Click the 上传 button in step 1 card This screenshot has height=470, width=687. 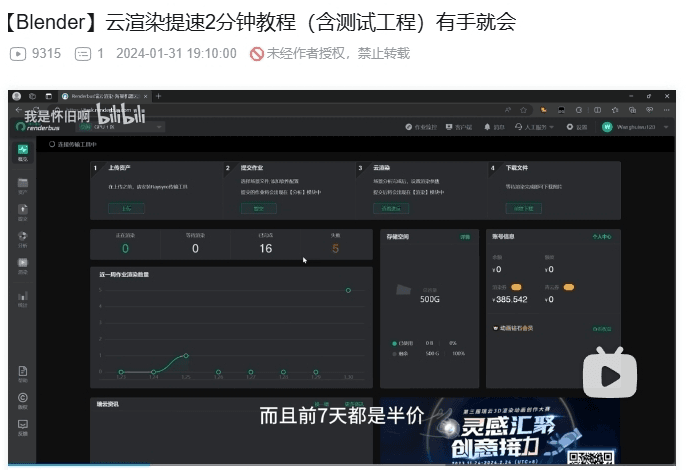tap(126, 208)
